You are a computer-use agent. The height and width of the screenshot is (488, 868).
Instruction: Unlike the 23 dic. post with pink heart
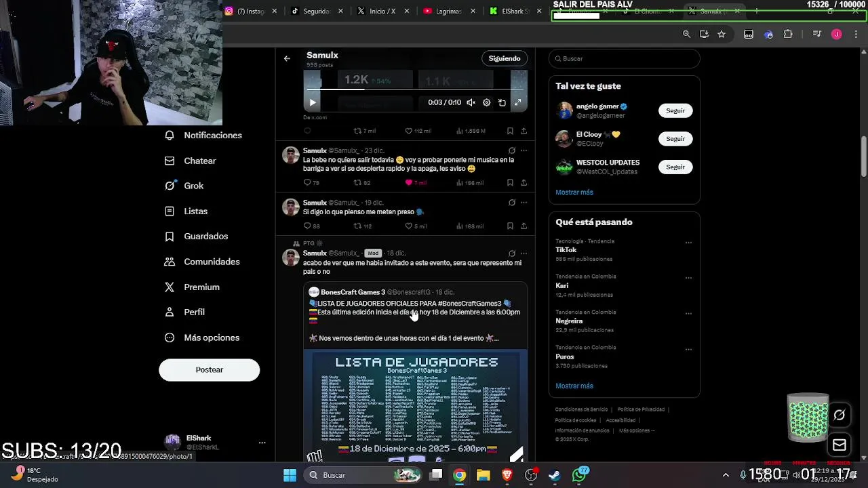pos(415,183)
